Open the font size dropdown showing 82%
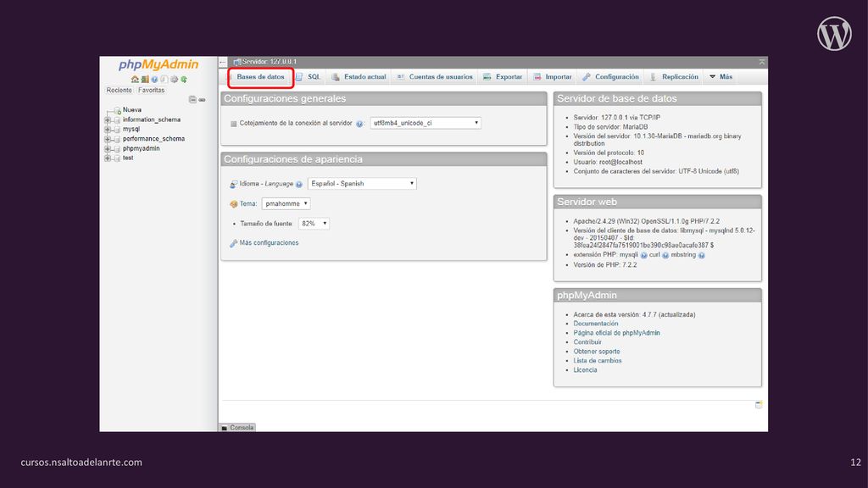The image size is (868, 488). pos(314,224)
